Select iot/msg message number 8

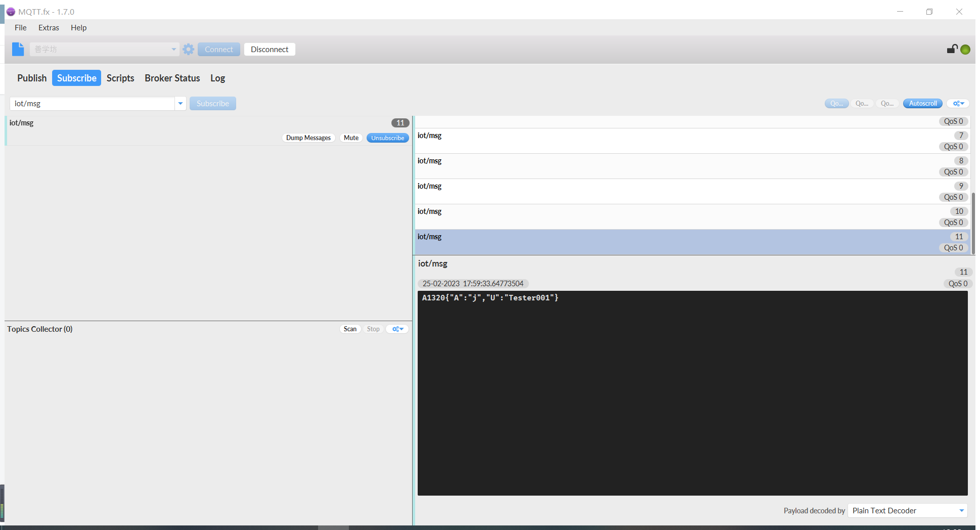pyautogui.click(x=692, y=166)
